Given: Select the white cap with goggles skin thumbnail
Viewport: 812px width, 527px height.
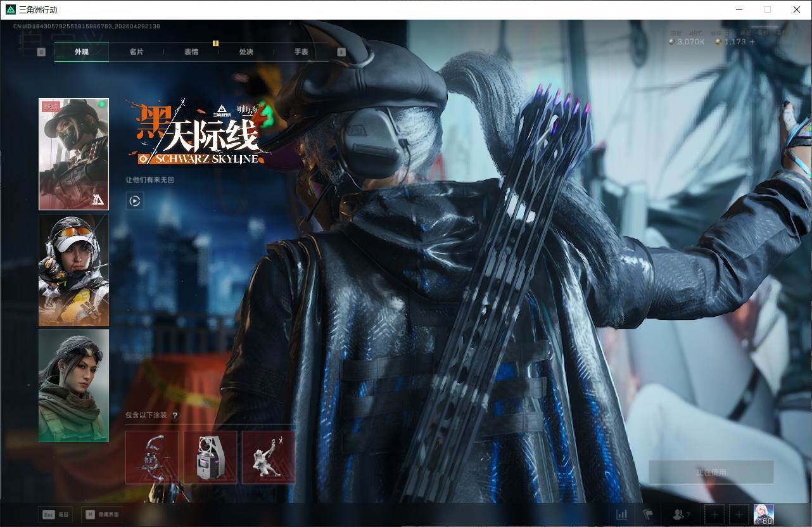Looking at the screenshot, I should (73, 270).
